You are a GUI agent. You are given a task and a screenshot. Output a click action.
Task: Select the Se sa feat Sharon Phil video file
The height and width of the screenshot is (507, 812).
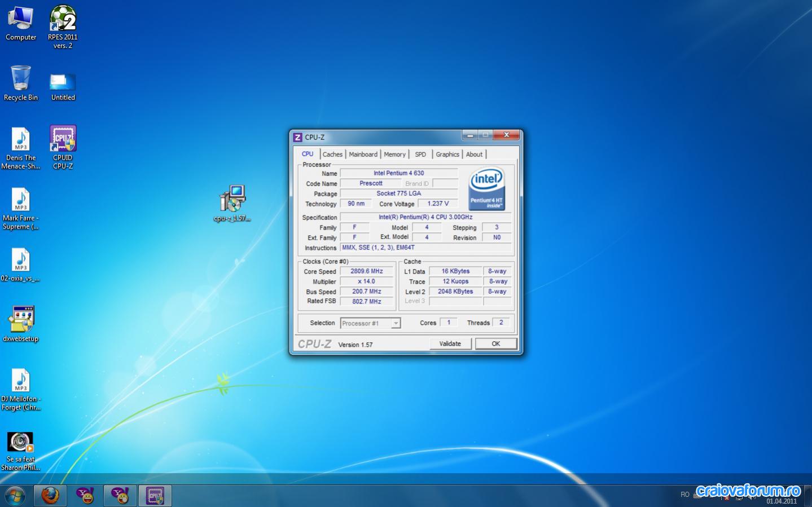tap(21, 451)
